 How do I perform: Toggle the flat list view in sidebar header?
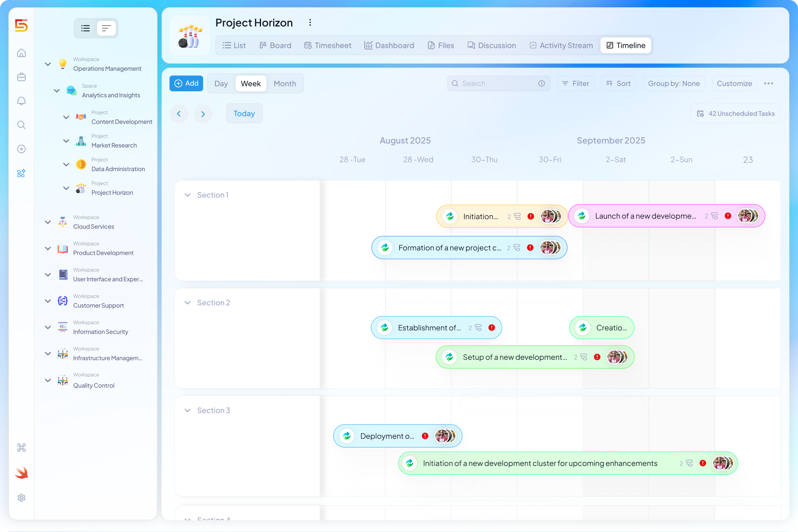pyautogui.click(x=106, y=28)
